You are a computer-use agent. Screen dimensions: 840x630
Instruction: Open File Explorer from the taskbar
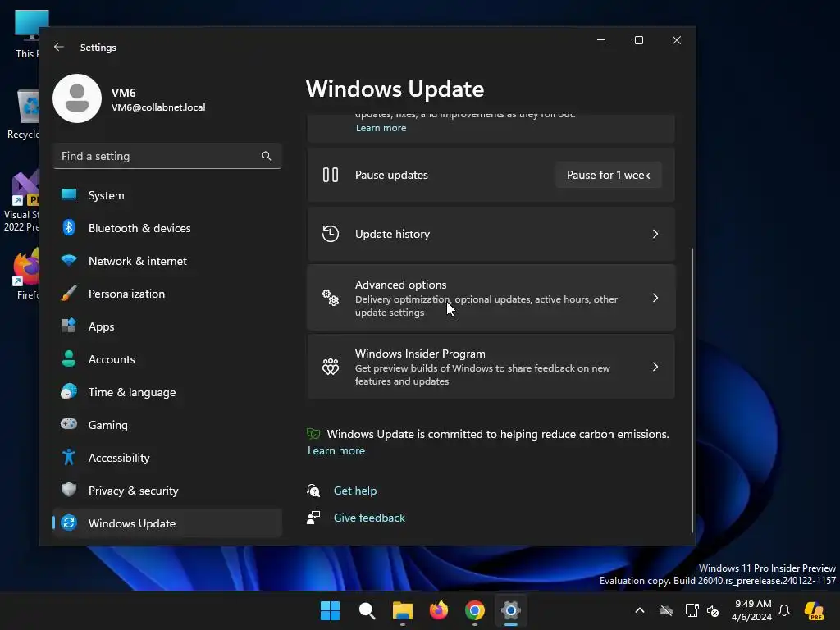[x=403, y=610]
